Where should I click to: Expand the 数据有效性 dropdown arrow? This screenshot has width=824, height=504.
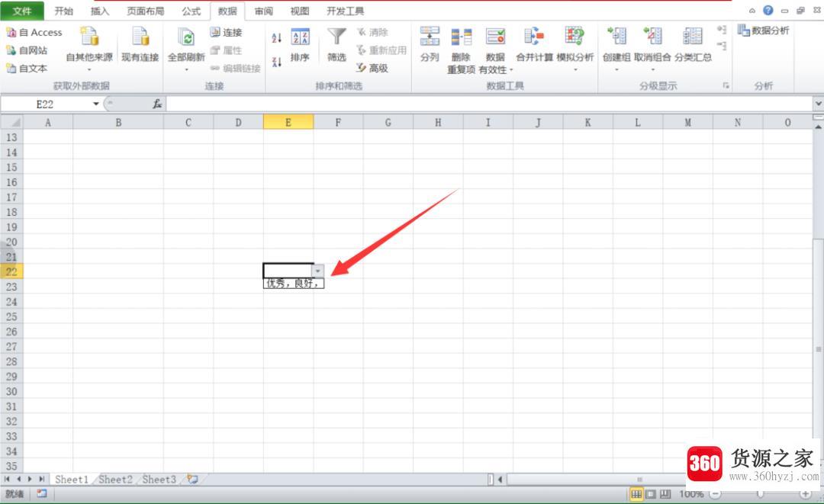pyautogui.click(x=510, y=70)
